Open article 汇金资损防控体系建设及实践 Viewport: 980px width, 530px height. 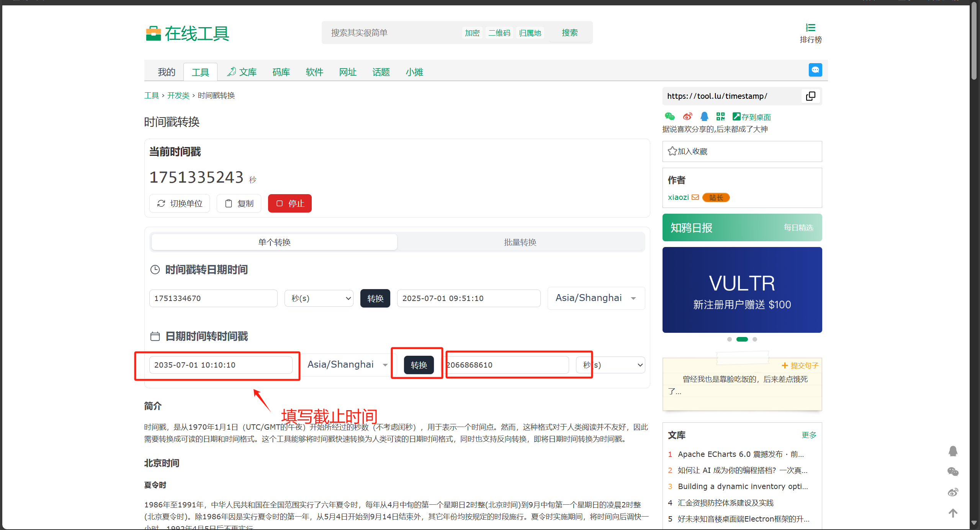(725, 503)
